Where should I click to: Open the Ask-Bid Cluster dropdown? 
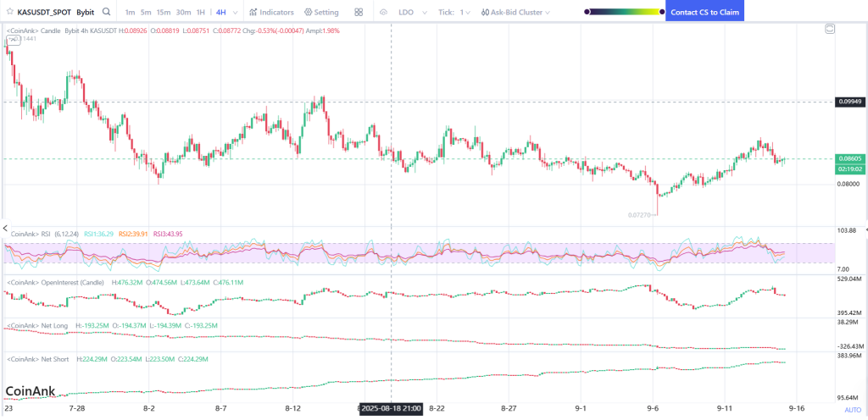click(515, 12)
